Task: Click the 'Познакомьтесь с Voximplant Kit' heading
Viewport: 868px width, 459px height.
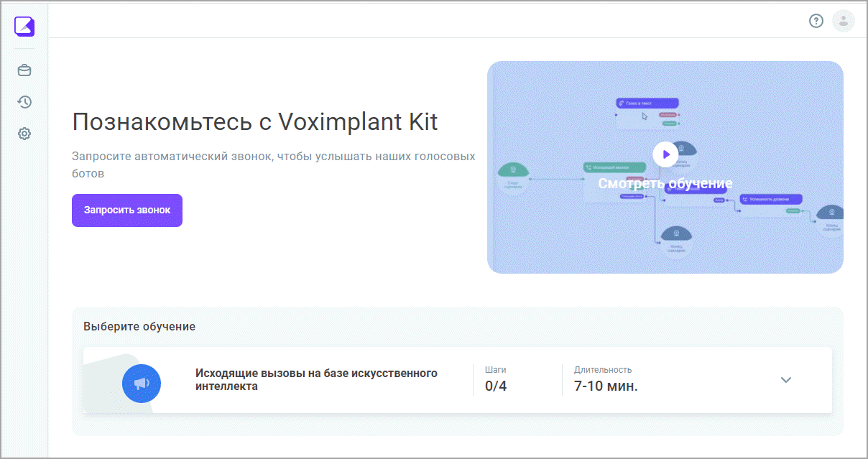Action: click(x=255, y=121)
